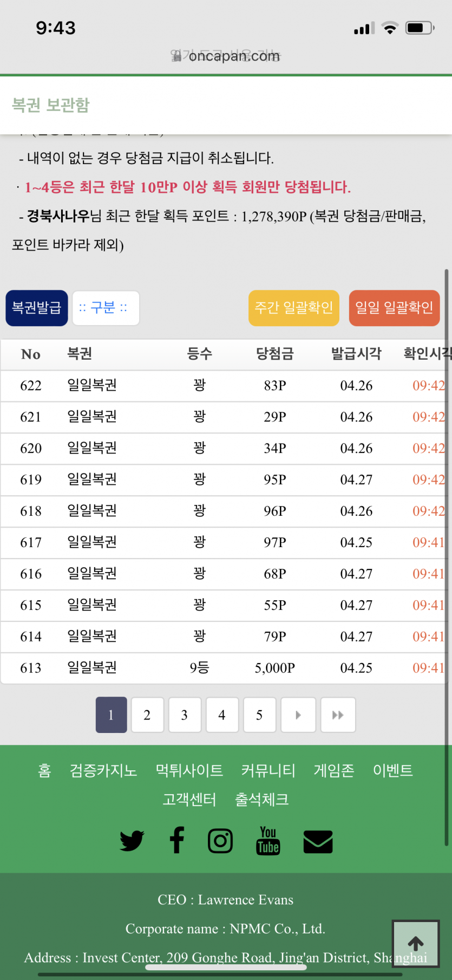Click CEO : Lawrence Evans text
The image size is (452, 980).
(226, 900)
